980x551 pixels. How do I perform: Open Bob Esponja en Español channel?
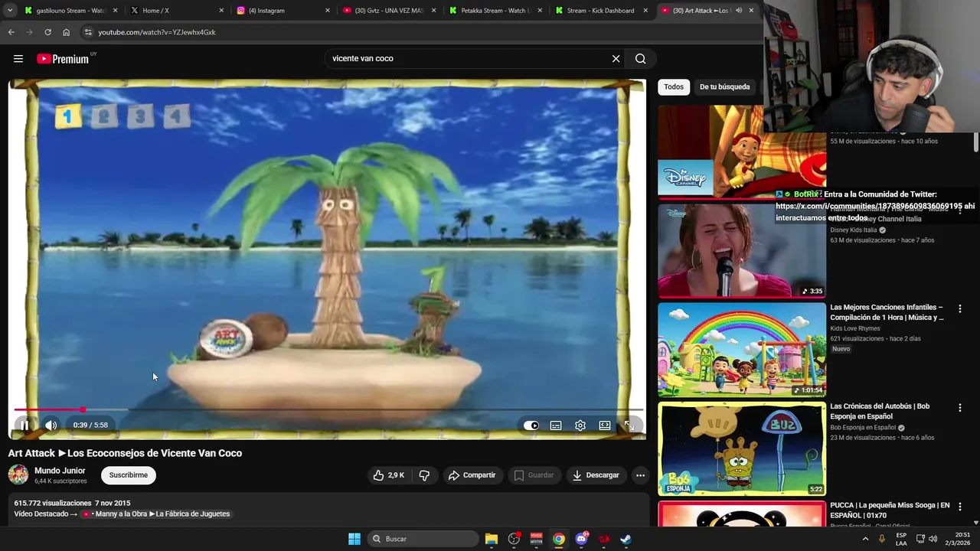pos(863,428)
